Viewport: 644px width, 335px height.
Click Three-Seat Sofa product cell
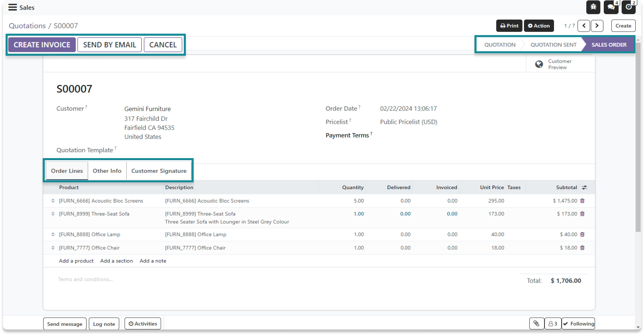tap(94, 214)
